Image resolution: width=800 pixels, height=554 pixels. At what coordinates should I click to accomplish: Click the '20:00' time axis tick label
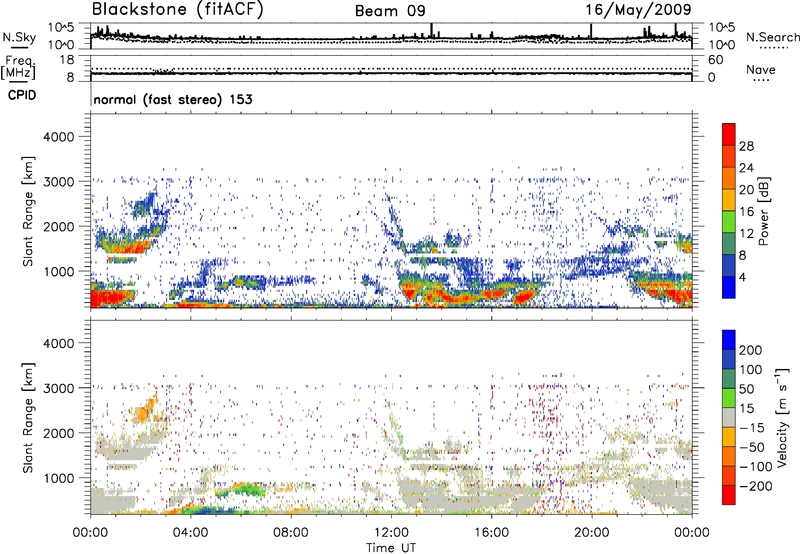[x=591, y=533]
